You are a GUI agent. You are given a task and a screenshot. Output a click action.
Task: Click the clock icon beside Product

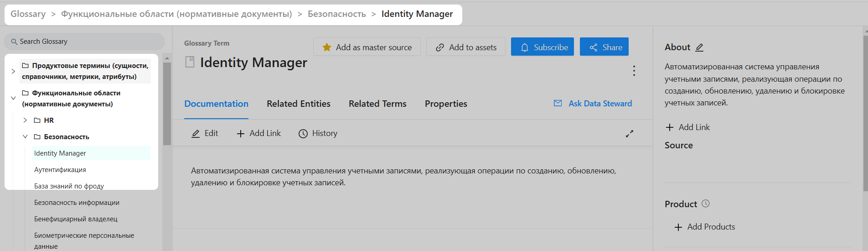(705, 204)
